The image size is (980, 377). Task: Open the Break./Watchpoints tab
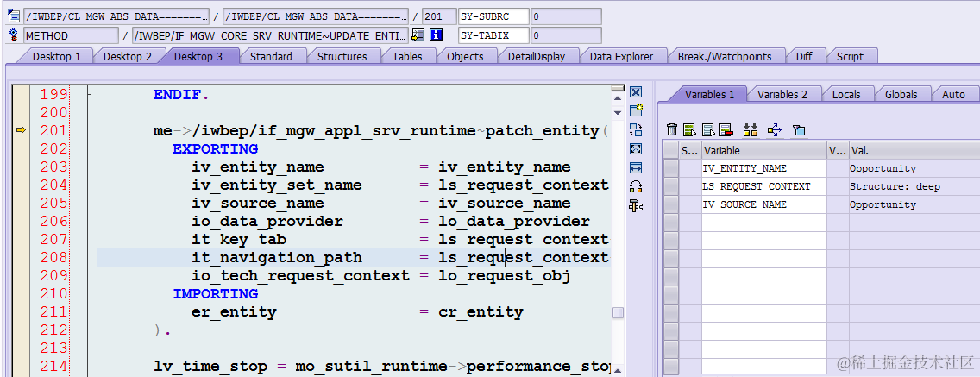725,56
